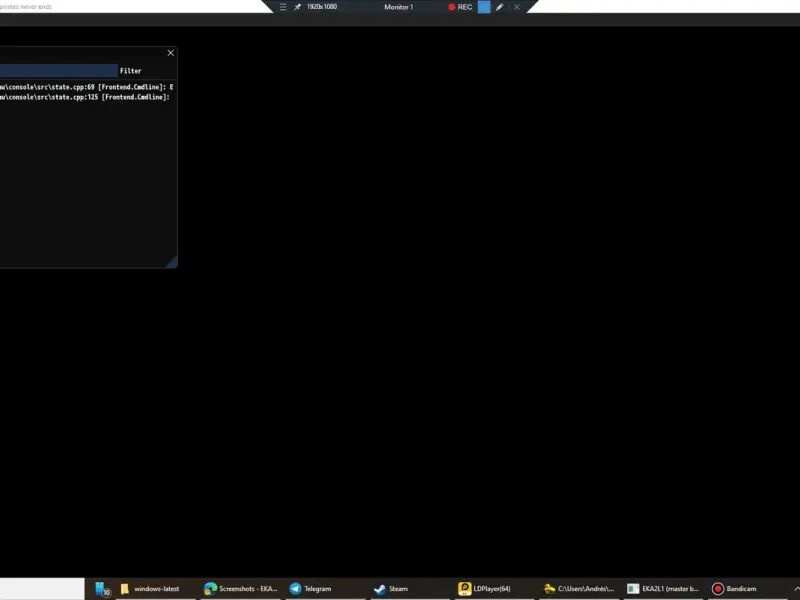Image resolution: width=800 pixels, height=600 pixels.
Task: Select the Monitor 1 label
Action: (398, 7)
